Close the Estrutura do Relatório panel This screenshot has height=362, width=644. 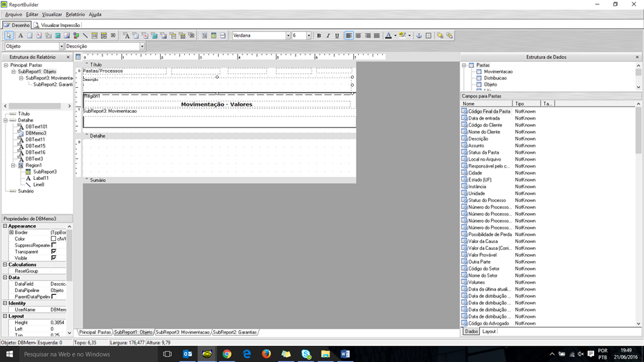(x=68, y=57)
